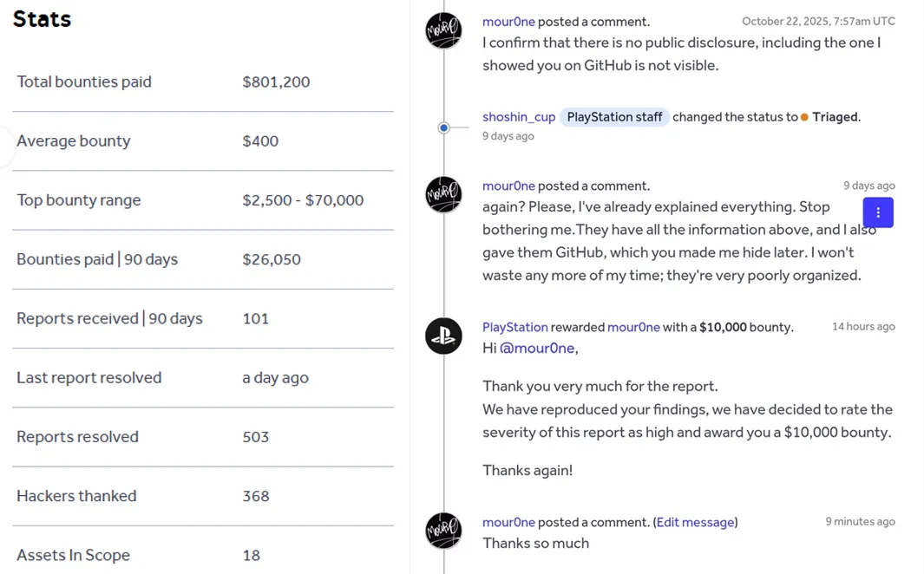This screenshot has width=924, height=574.
Task: Click the '9 minutes ago' timestamp
Action: pyautogui.click(x=860, y=521)
